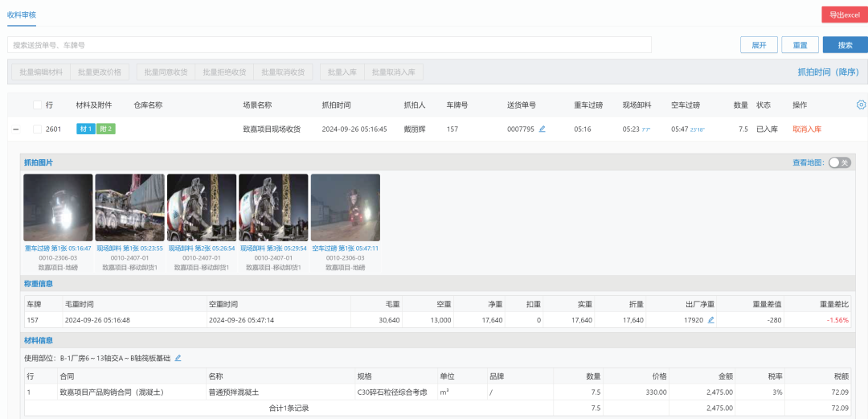Select the checkbox for row 2601
The width and height of the screenshot is (868, 419).
[37, 129]
